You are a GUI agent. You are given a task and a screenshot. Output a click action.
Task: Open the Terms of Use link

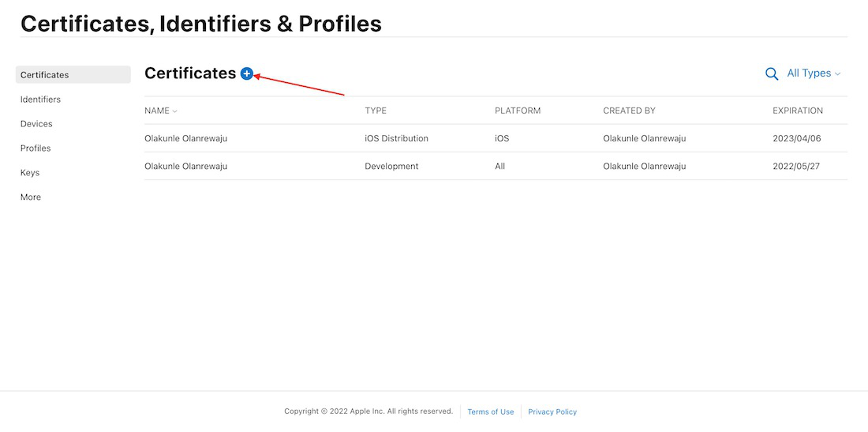(x=490, y=411)
